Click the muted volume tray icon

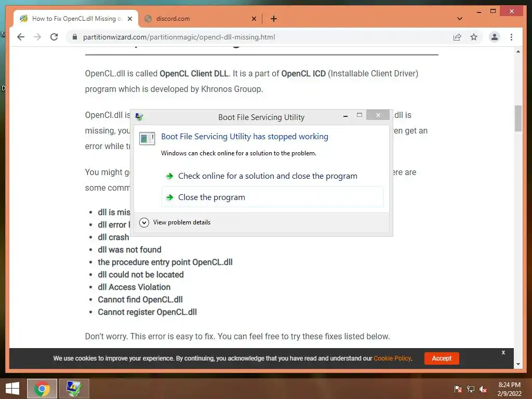tap(483, 389)
